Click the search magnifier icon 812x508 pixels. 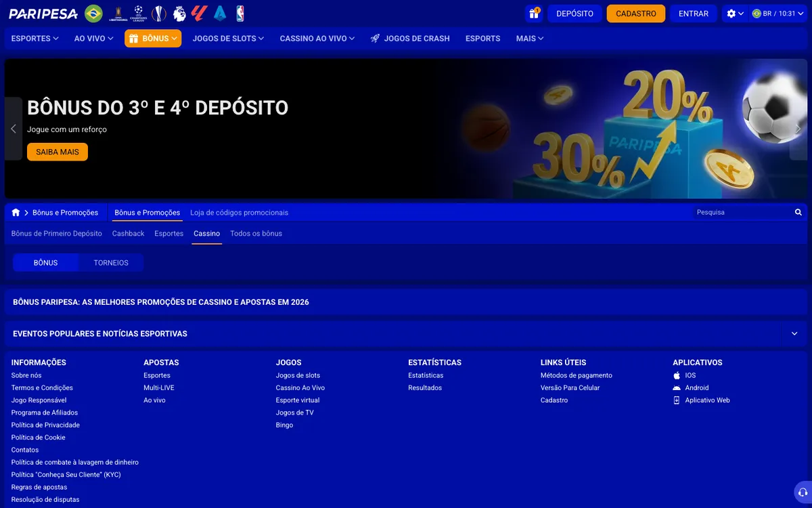(x=798, y=213)
